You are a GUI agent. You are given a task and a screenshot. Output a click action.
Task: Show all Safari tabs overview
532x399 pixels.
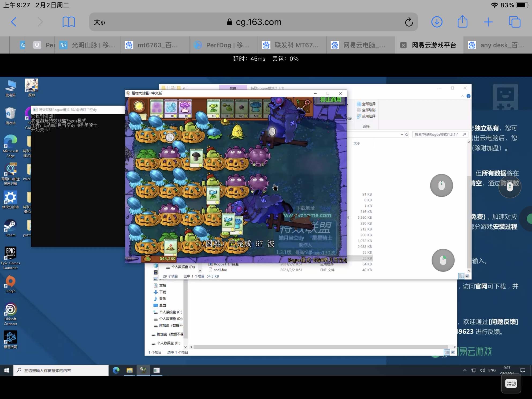(x=514, y=22)
